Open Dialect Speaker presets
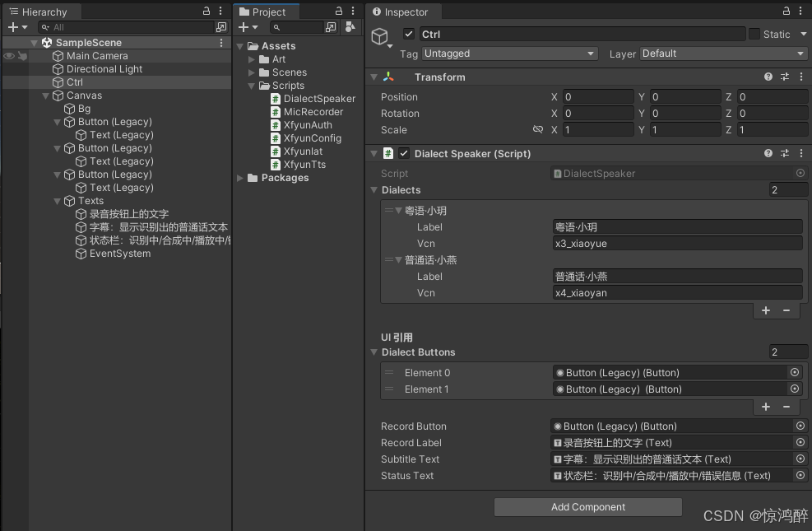The width and height of the screenshot is (812, 531). point(785,153)
